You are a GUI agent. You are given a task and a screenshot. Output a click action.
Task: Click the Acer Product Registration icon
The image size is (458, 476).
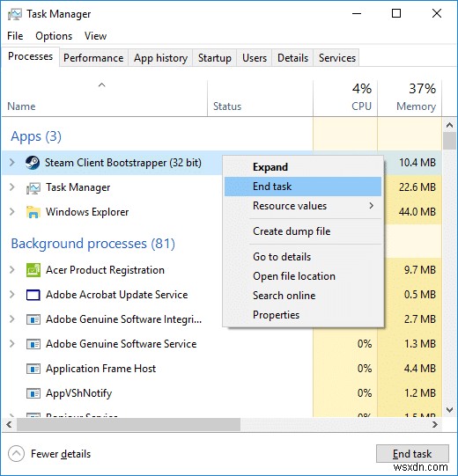click(x=33, y=270)
